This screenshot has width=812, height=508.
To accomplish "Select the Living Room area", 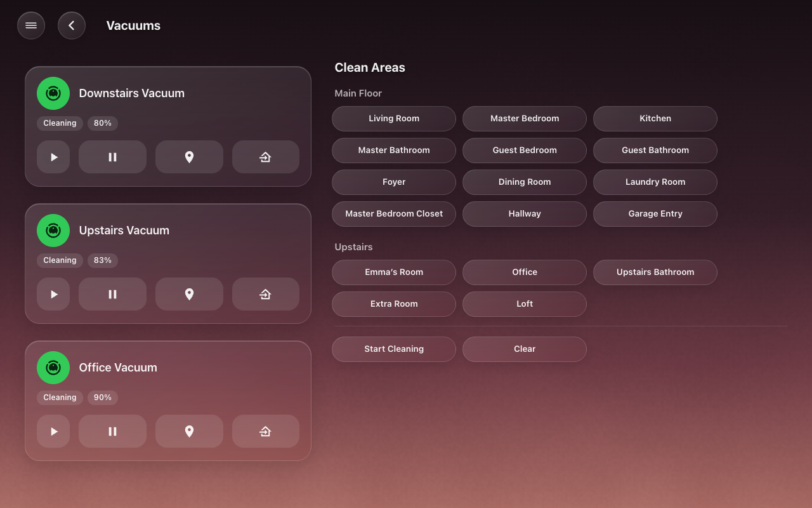I will (394, 119).
